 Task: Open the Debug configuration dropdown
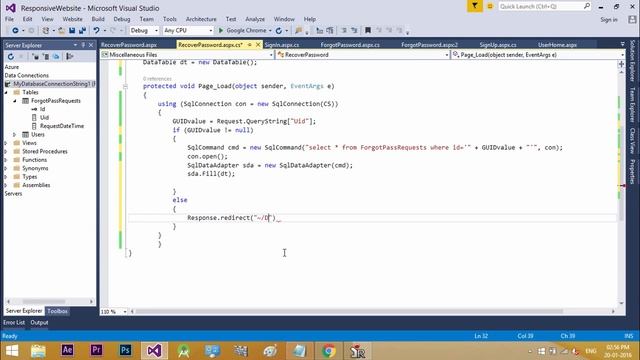pos(144,31)
